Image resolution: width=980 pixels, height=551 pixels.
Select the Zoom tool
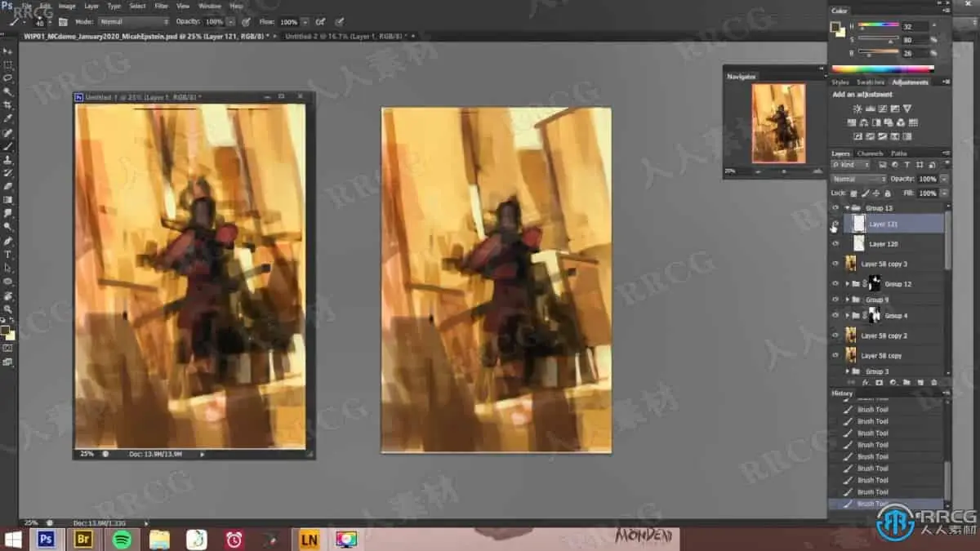pyautogui.click(x=8, y=309)
